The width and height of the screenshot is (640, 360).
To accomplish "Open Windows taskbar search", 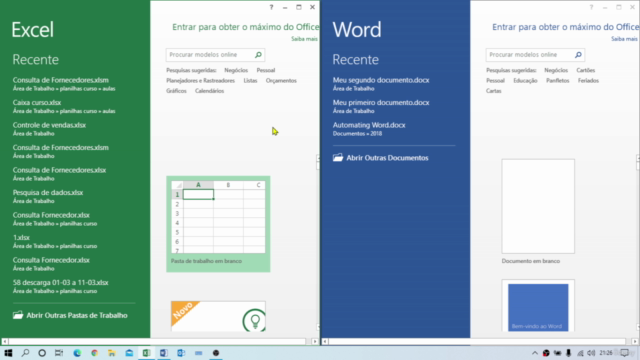I will 25,353.
